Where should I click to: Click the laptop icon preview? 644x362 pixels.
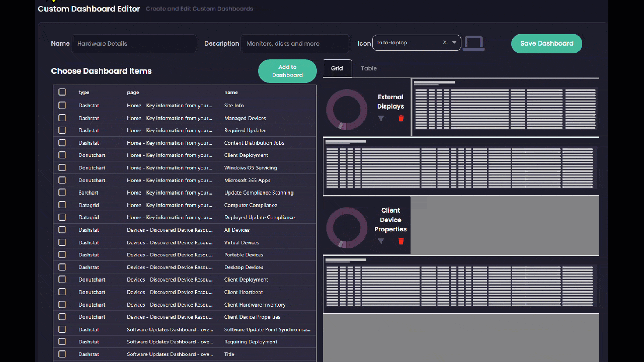click(473, 43)
